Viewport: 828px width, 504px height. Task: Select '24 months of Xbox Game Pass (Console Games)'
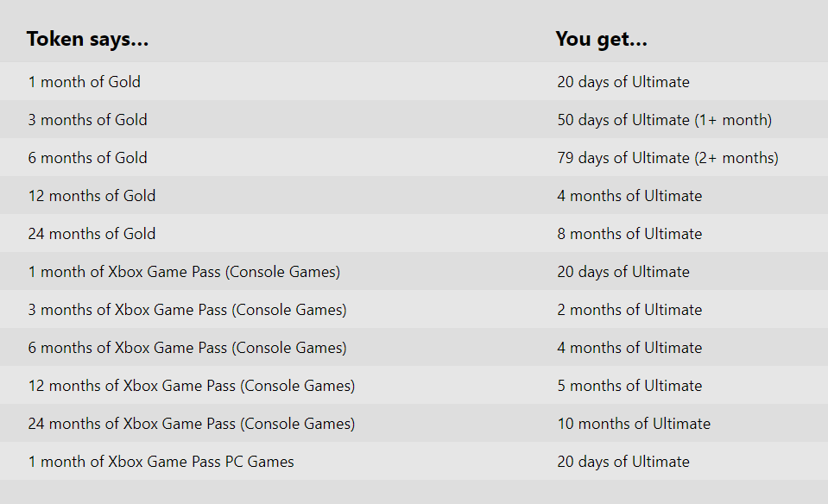(192, 424)
